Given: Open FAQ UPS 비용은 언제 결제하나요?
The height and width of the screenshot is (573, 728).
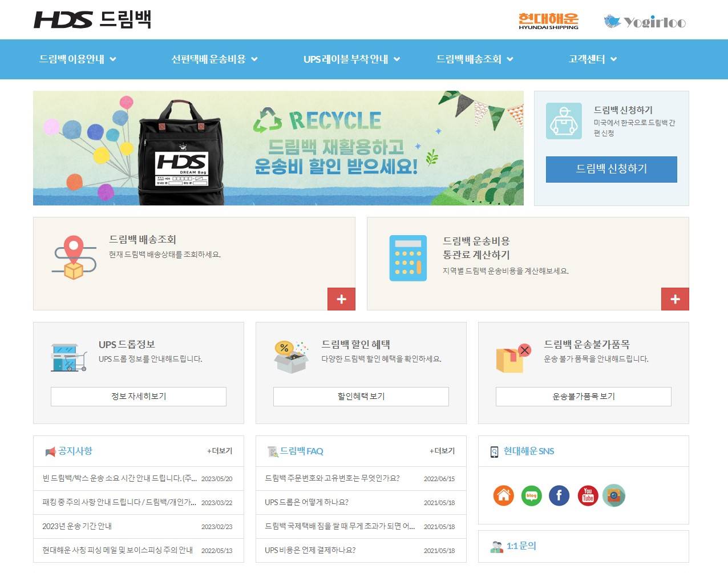Looking at the screenshot, I should coord(310,550).
